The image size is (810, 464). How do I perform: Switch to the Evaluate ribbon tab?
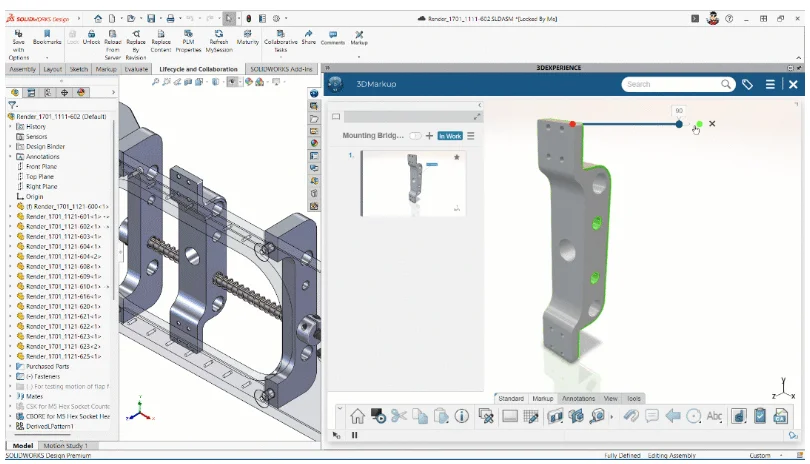[137, 69]
